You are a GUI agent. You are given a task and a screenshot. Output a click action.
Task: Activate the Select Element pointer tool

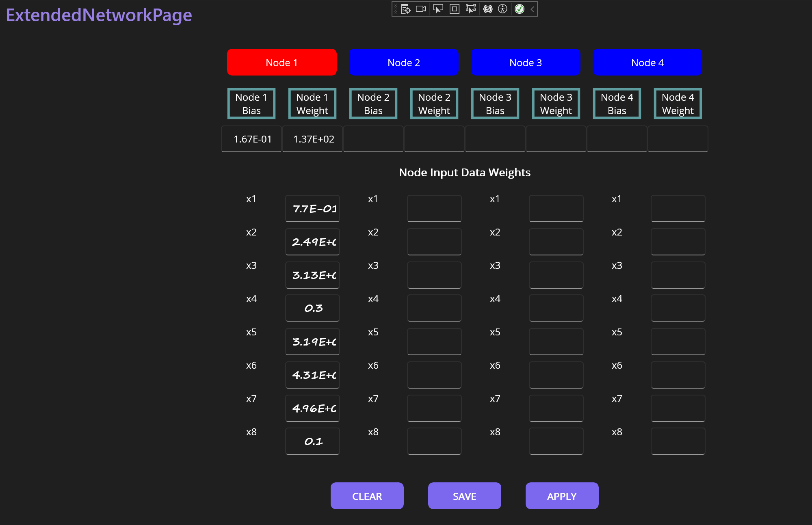click(438, 9)
